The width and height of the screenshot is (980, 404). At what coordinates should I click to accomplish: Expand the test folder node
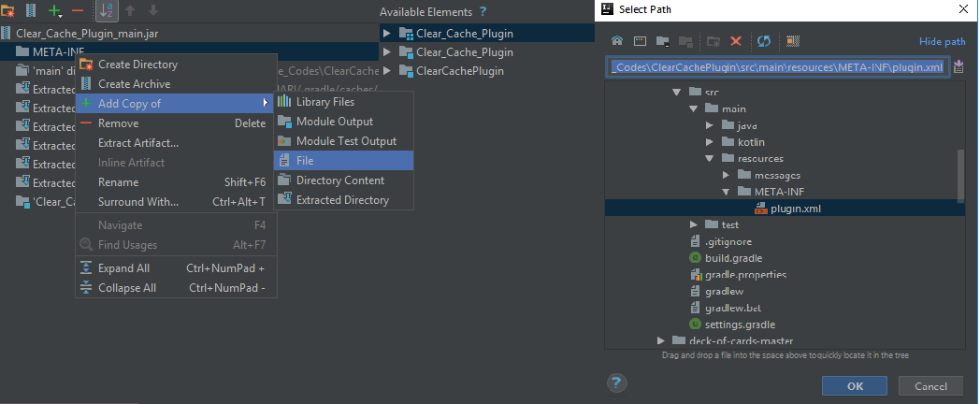click(694, 224)
